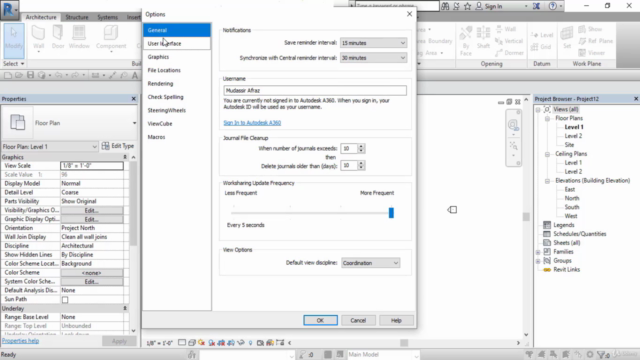Click the Show work plane tool

coord(590,29)
